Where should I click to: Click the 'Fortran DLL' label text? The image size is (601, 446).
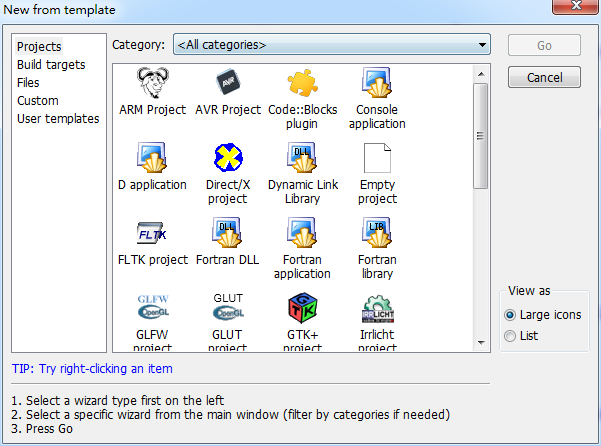pyautogui.click(x=227, y=260)
